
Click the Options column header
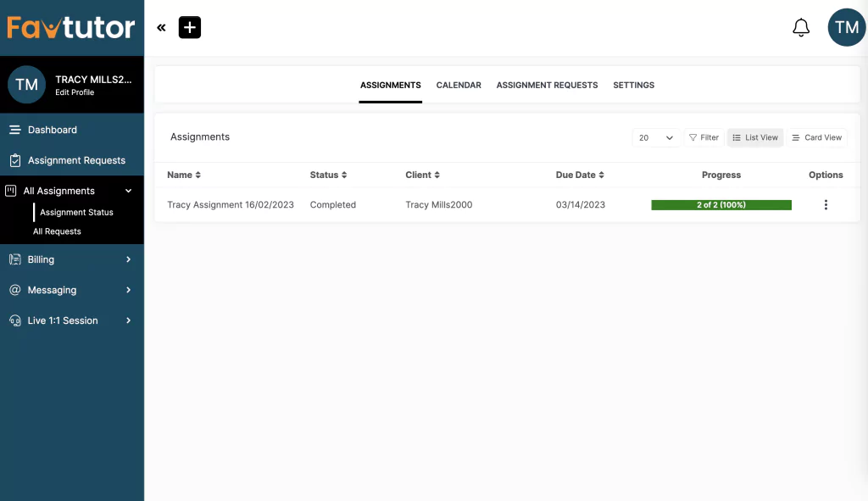(x=826, y=175)
